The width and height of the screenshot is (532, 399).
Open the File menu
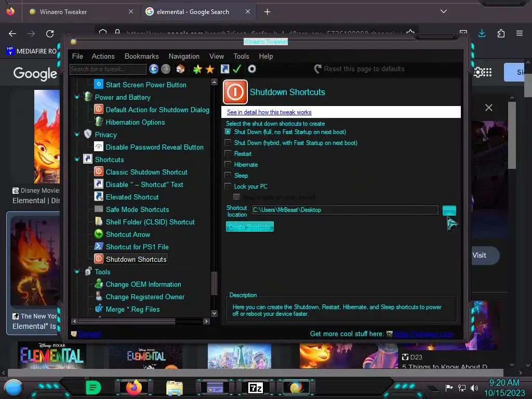coord(77,56)
